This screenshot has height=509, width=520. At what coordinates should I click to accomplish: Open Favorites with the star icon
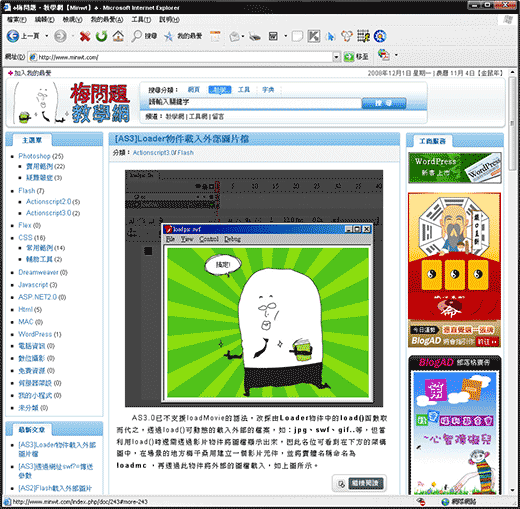pyautogui.click(x=183, y=36)
